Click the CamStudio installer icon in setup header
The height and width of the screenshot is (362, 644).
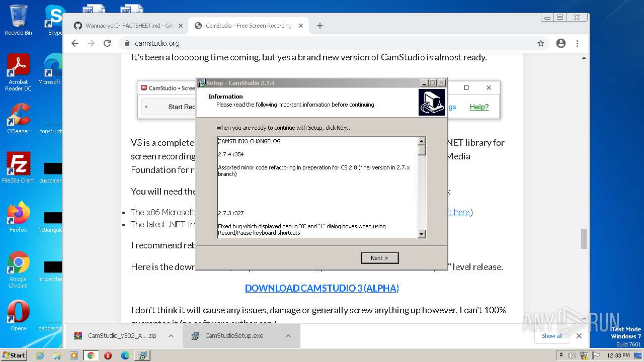tap(432, 102)
